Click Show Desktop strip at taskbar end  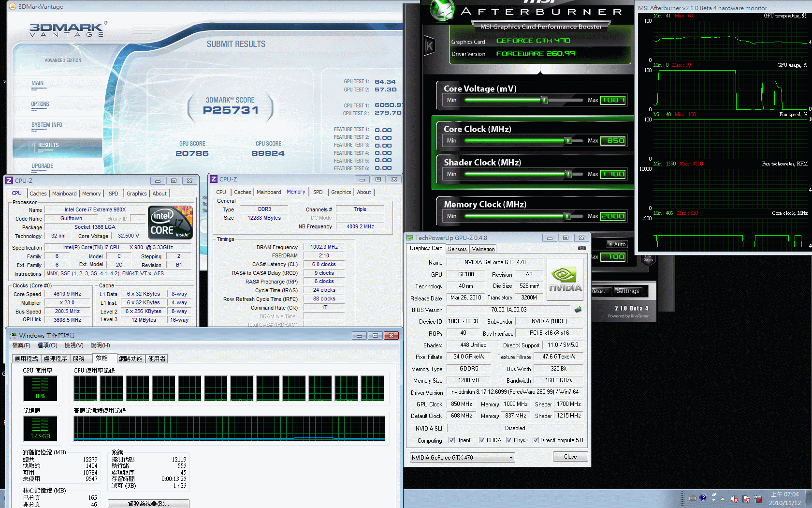pos(809,498)
